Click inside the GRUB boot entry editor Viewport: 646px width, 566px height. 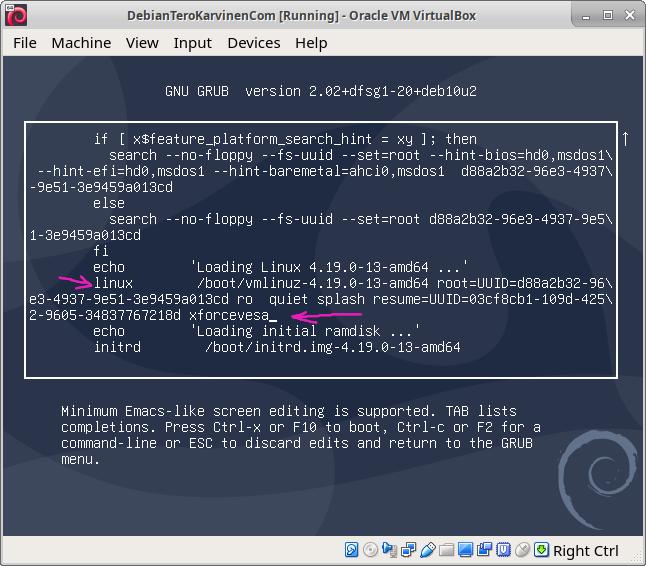tap(320, 250)
